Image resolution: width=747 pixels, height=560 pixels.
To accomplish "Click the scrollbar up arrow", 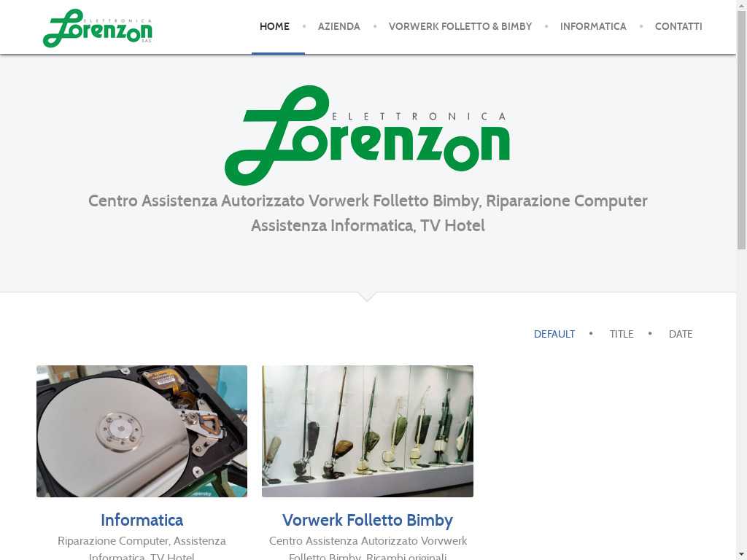I will click(742, 4).
